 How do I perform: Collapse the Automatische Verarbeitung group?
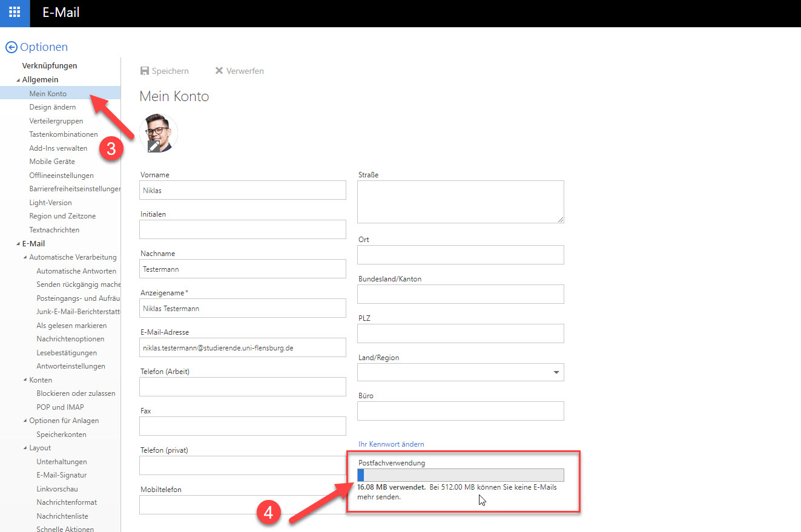click(x=25, y=258)
